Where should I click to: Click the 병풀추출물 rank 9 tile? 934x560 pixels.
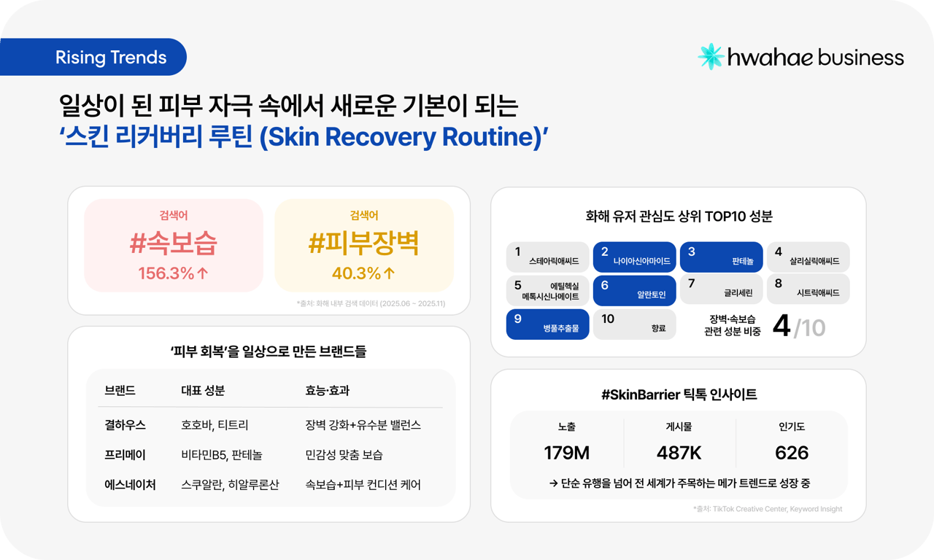[547, 324]
